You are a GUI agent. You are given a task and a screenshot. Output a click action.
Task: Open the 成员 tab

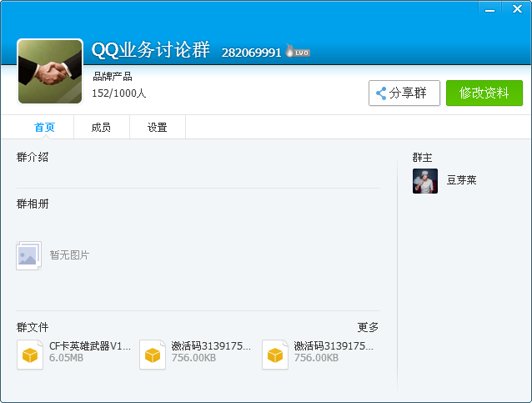click(x=101, y=128)
